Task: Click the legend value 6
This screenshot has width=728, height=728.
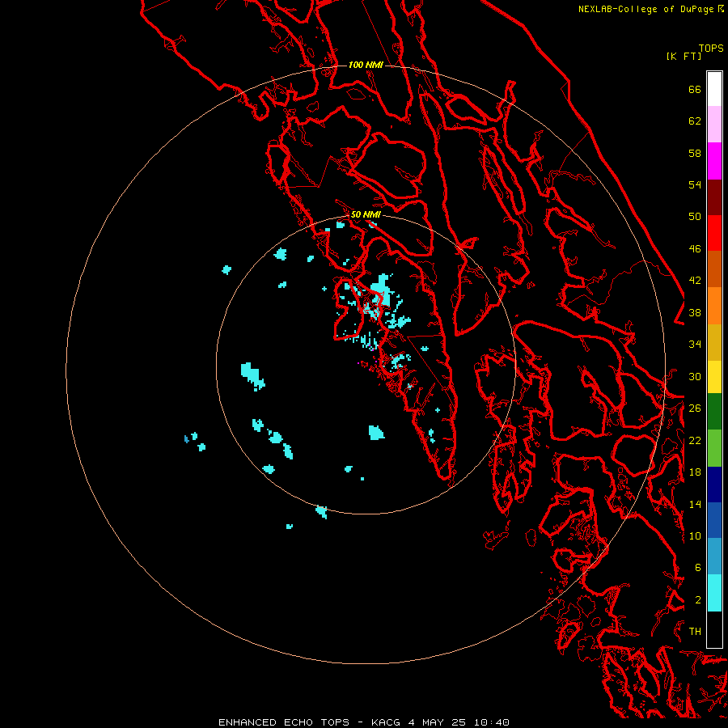Action: [698, 568]
